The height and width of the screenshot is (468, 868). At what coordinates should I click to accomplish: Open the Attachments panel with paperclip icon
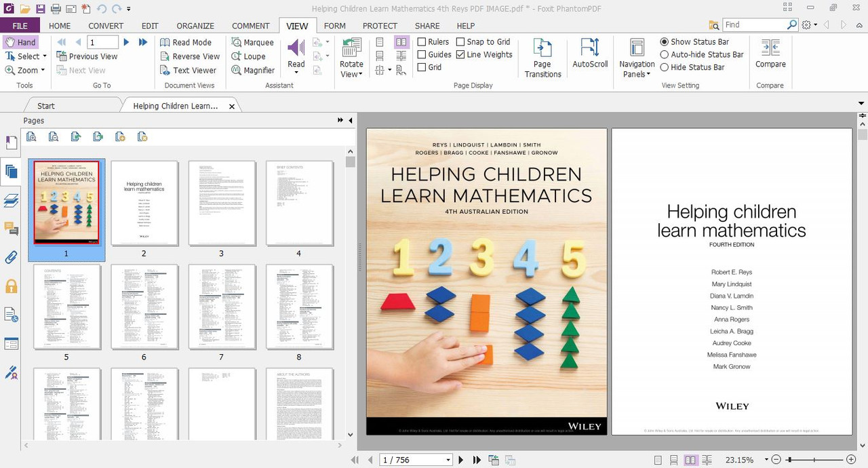(11, 257)
